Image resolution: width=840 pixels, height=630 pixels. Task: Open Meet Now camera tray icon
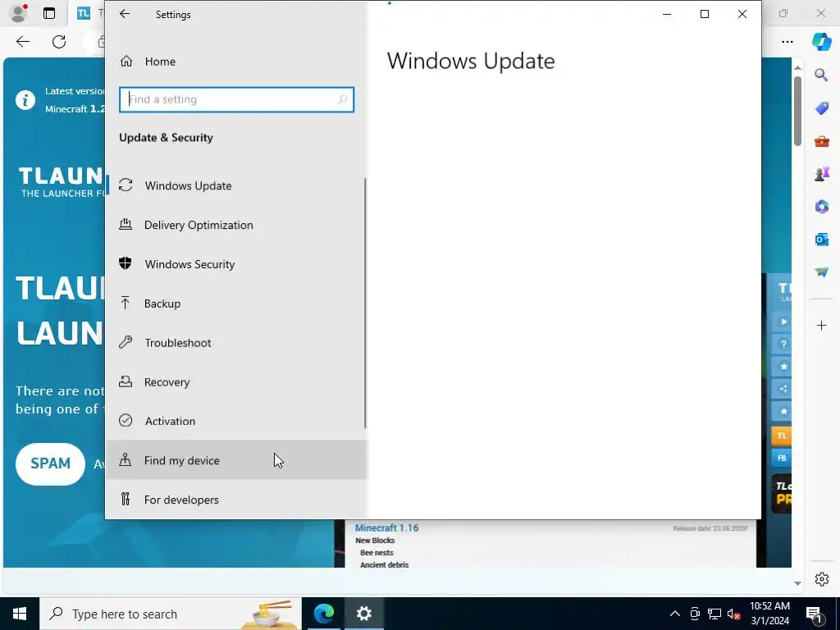pos(695,614)
